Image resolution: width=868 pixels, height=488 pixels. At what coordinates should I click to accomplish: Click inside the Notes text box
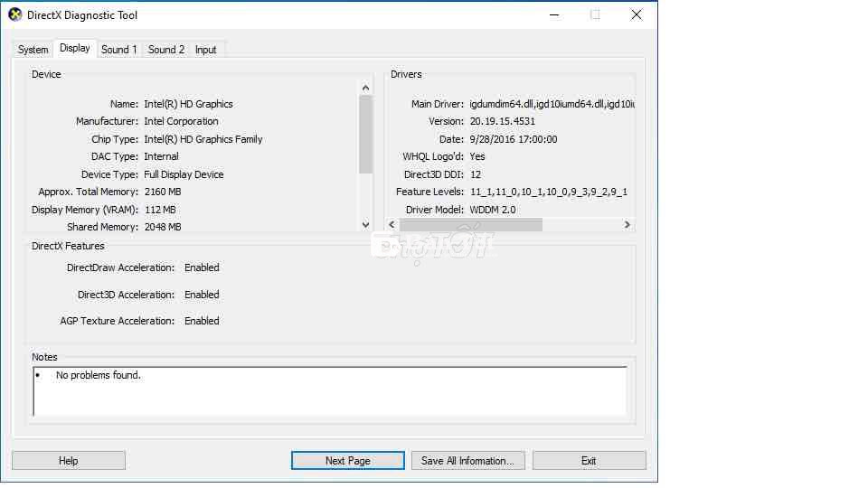[x=330, y=390]
